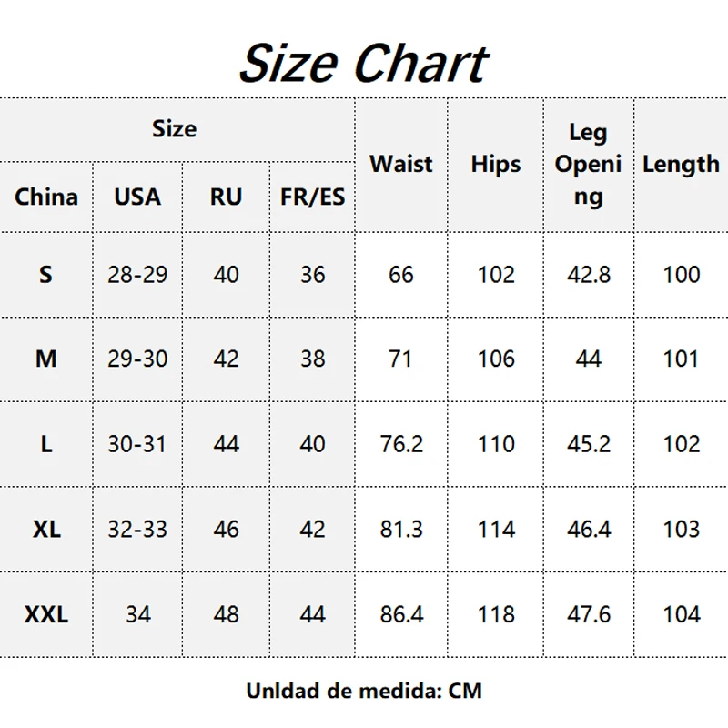Viewport: 728px width, 728px height.
Task: Click the 118 hips value
Action: [x=496, y=615]
